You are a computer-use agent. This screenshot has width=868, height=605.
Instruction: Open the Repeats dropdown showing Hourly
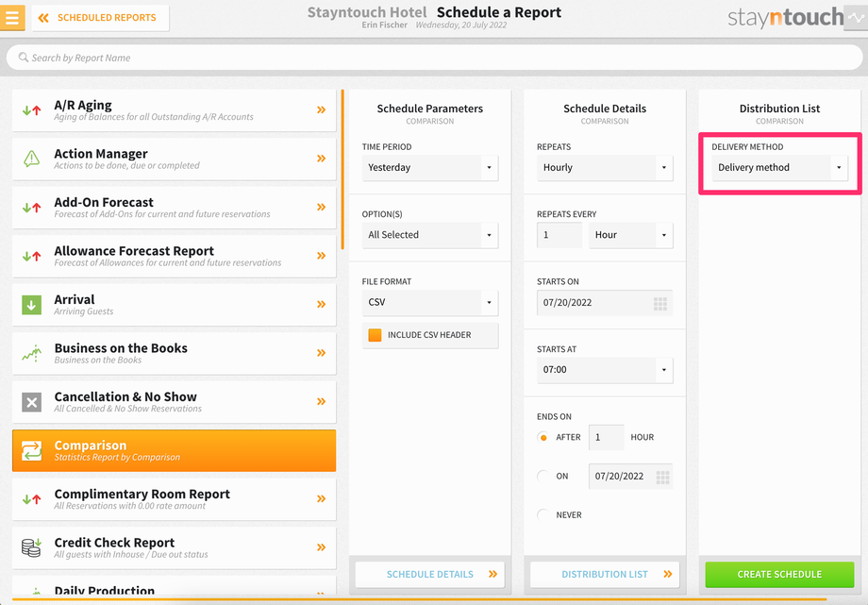click(605, 168)
